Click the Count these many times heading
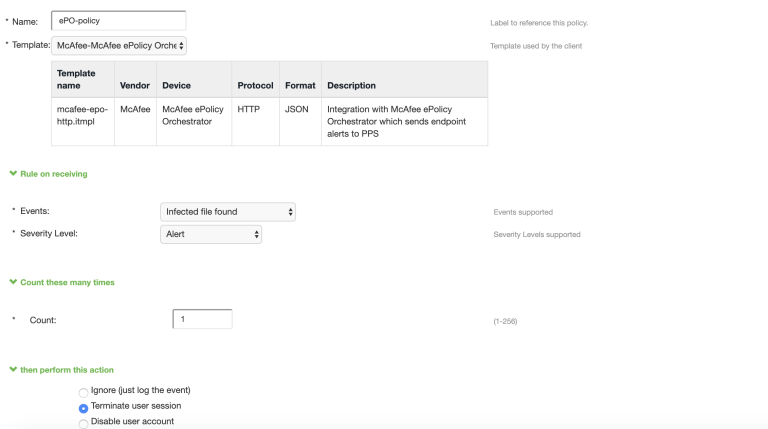The height and width of the screenshot is (429, 768). coord(68,283)
